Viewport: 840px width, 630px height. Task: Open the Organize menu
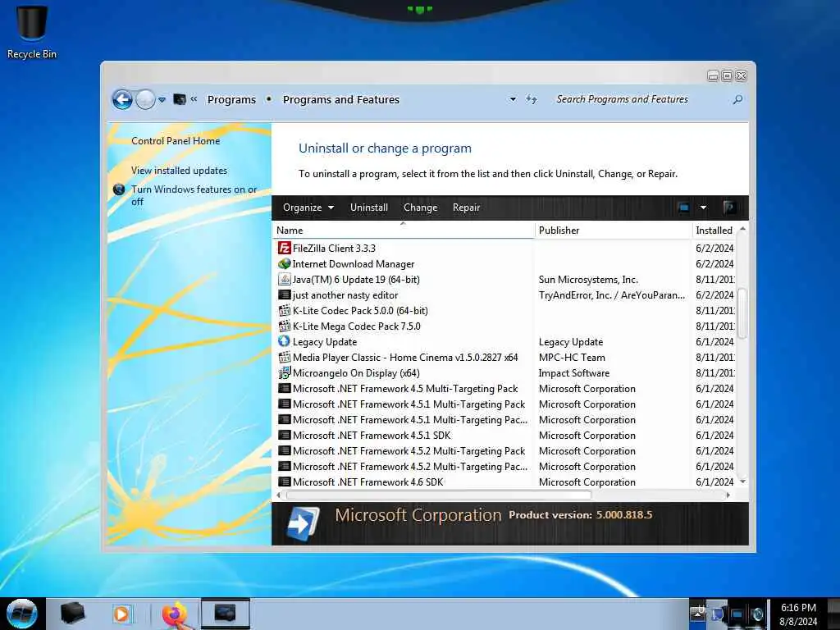pyautogui.click(x=308, y=208)
